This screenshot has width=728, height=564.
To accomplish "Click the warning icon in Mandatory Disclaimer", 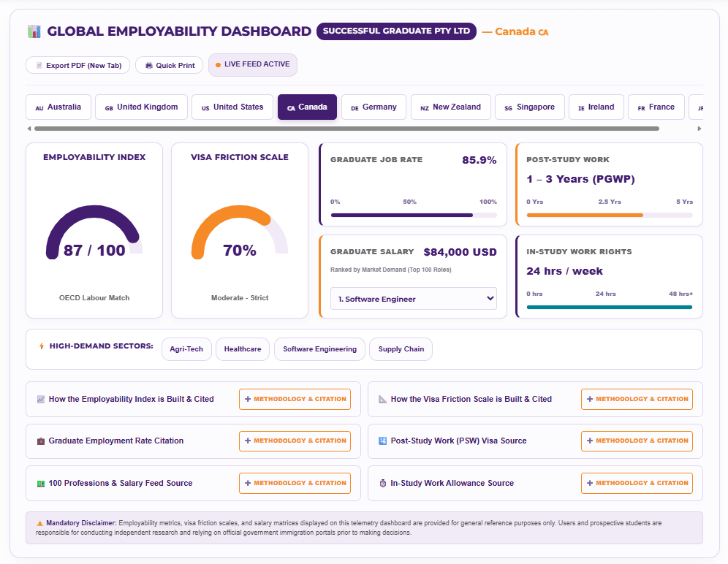I will point(40,523).
